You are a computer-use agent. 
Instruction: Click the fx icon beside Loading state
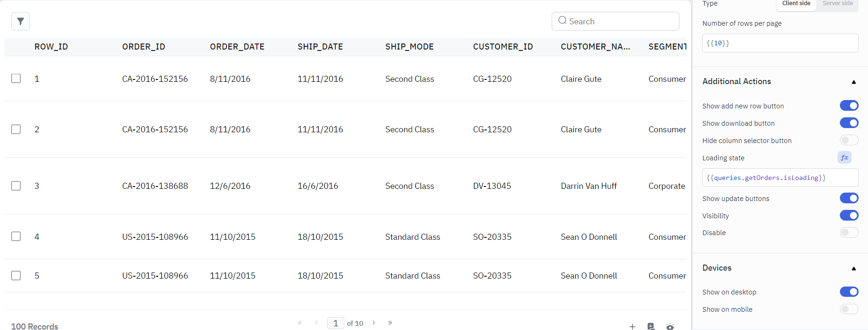tap(844, 158)
